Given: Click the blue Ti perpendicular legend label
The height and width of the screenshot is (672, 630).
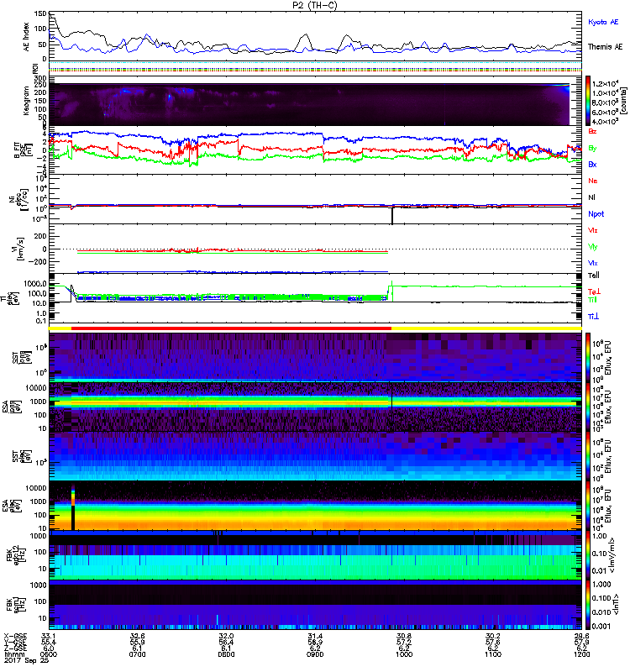Looking at the screenshot, I should 593,317.
